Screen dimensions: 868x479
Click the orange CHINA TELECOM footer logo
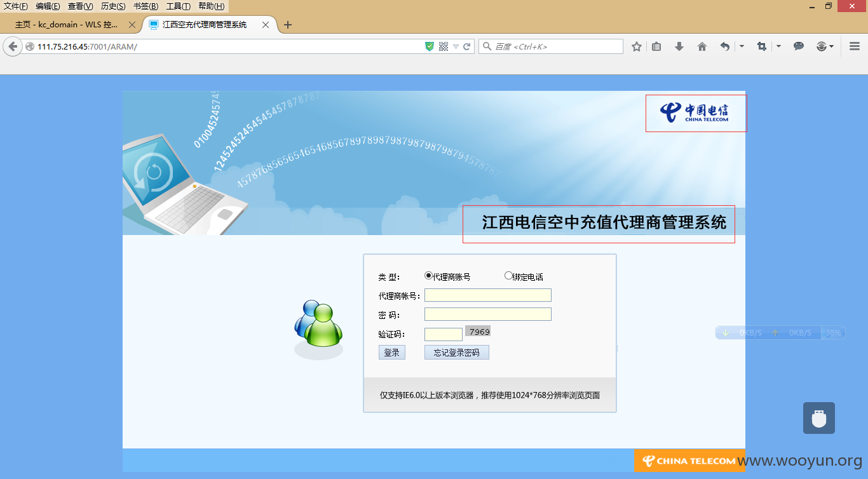coord(689,461)
